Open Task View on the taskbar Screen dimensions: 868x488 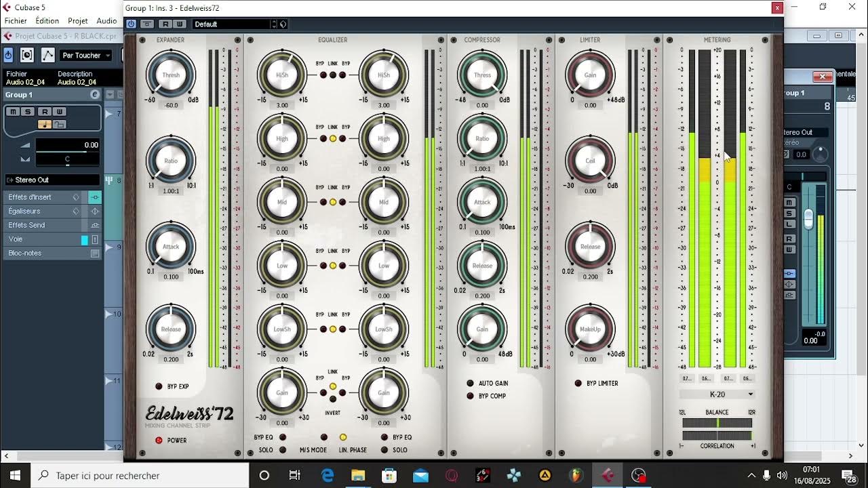(x=295, y=475)
